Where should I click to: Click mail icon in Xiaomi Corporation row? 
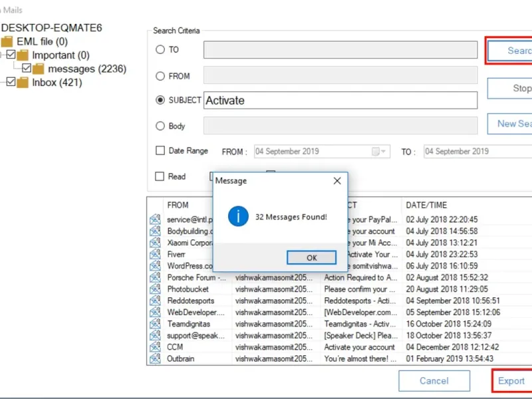tap(155, 243)
